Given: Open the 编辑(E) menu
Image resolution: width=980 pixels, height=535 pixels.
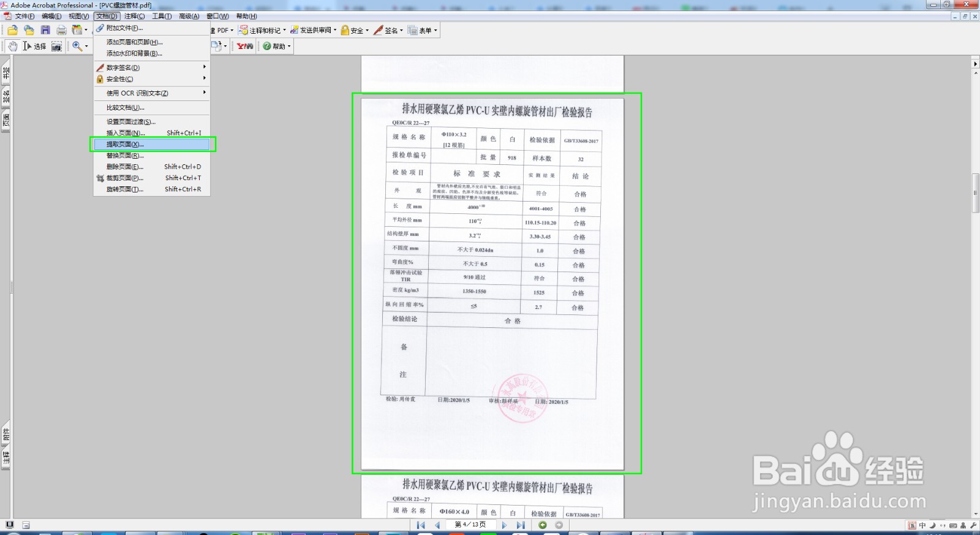Looking at the screenshot, I should tap(51, 16).
